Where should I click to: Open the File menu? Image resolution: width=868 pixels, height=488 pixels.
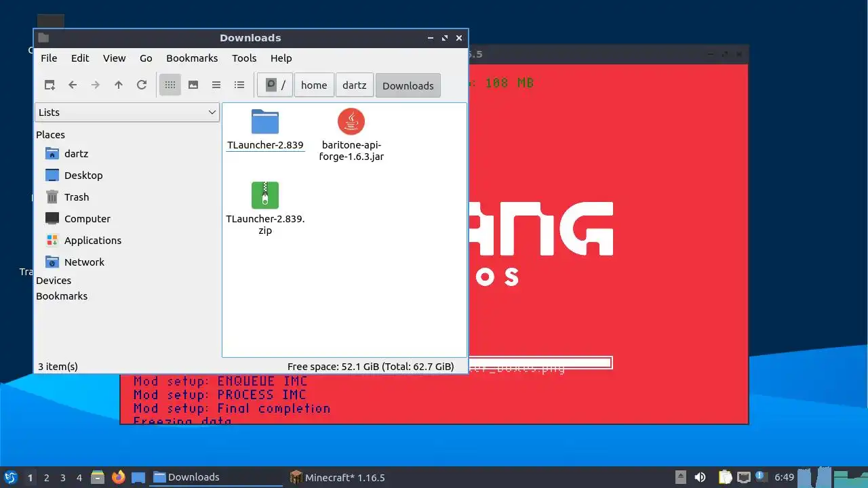(x=49, y=58)
